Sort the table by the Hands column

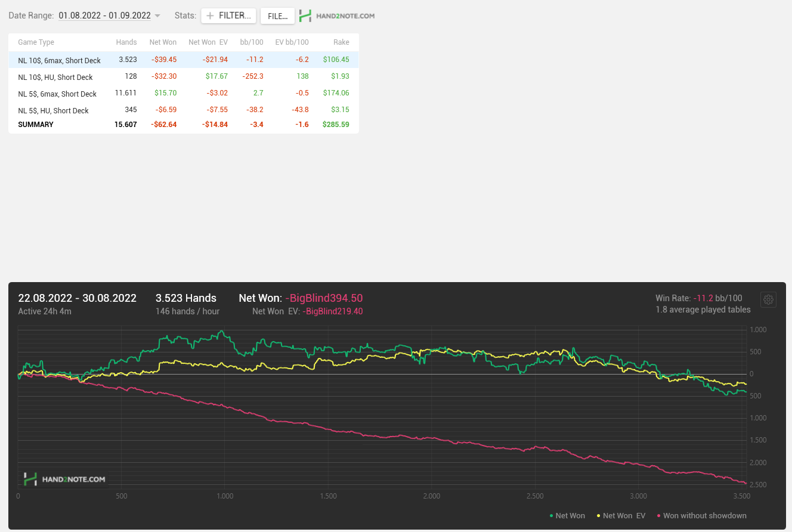[x=126, y=42]
